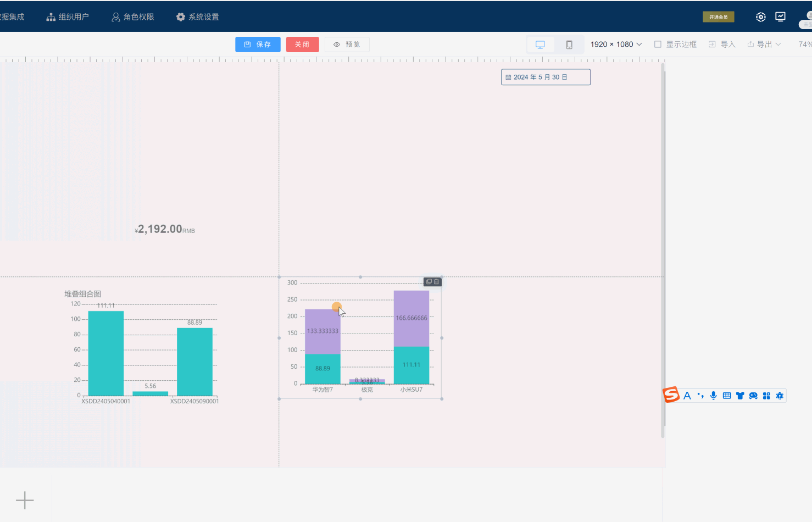Expand the 1920 × 1080 resolution dropdown
812x522 pixels.
point(616,45)
